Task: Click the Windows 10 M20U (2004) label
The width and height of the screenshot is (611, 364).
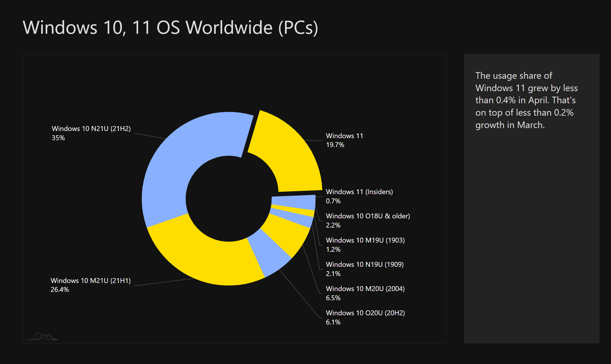Action: 365,289
